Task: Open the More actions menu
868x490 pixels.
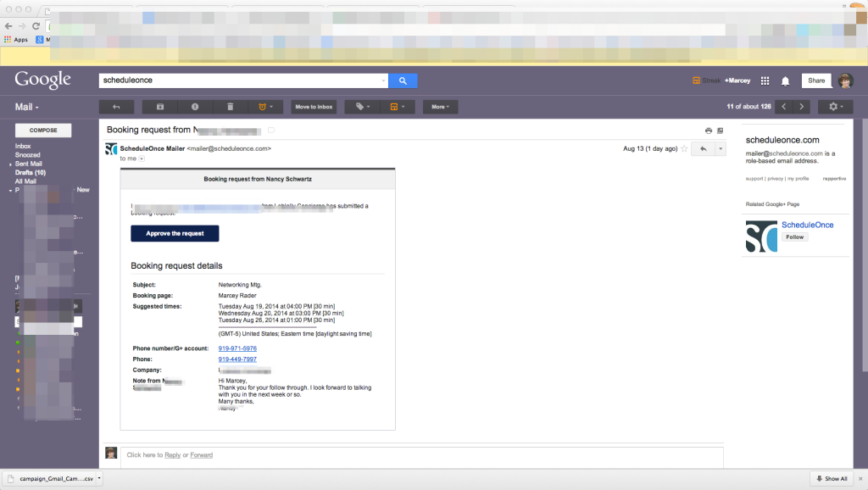Action: tap(440, 107)
